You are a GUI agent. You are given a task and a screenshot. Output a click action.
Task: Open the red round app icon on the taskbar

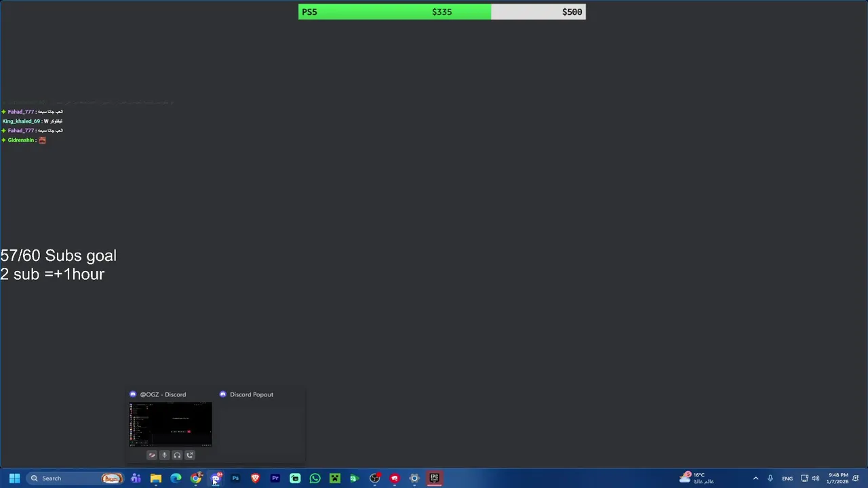click(x=395, y=479)
